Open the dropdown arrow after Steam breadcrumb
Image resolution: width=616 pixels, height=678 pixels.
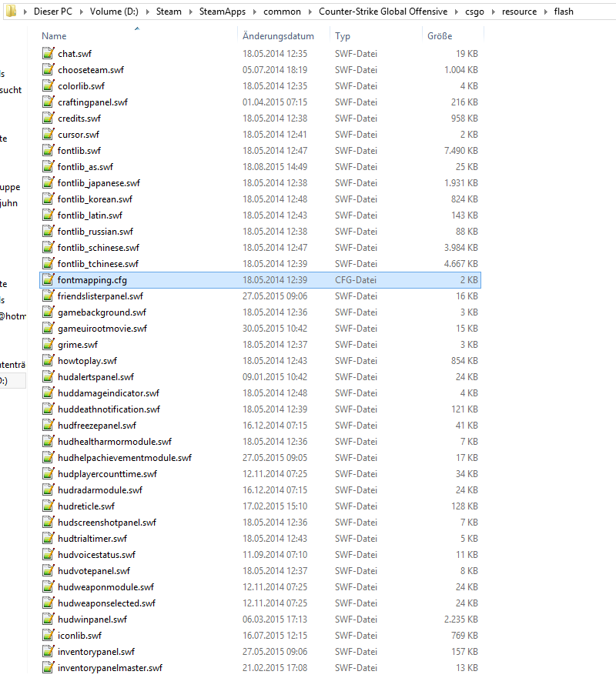[191, 12]
